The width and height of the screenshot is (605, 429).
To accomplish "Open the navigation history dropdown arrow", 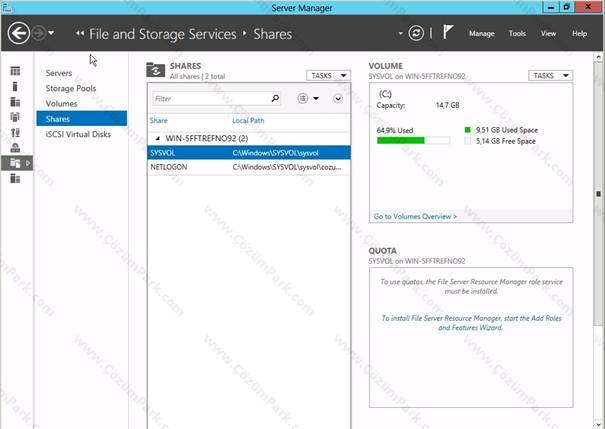I will coord(51,33).
